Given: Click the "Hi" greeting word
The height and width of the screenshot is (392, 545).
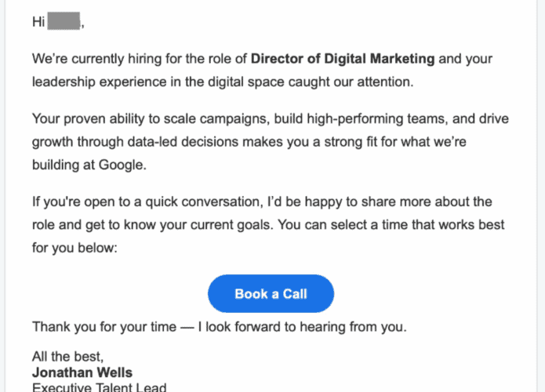Looking at the screenshot, I should (x=38, y=22).
